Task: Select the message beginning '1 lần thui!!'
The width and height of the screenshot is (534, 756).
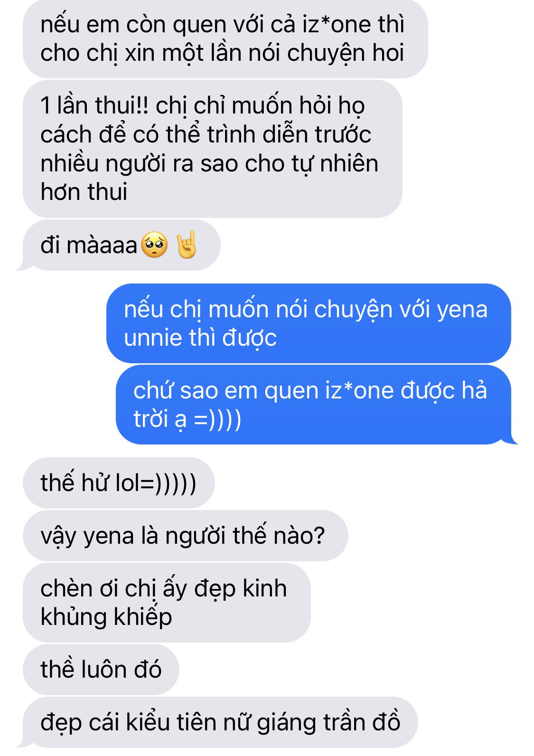Action: click(213, 149)
